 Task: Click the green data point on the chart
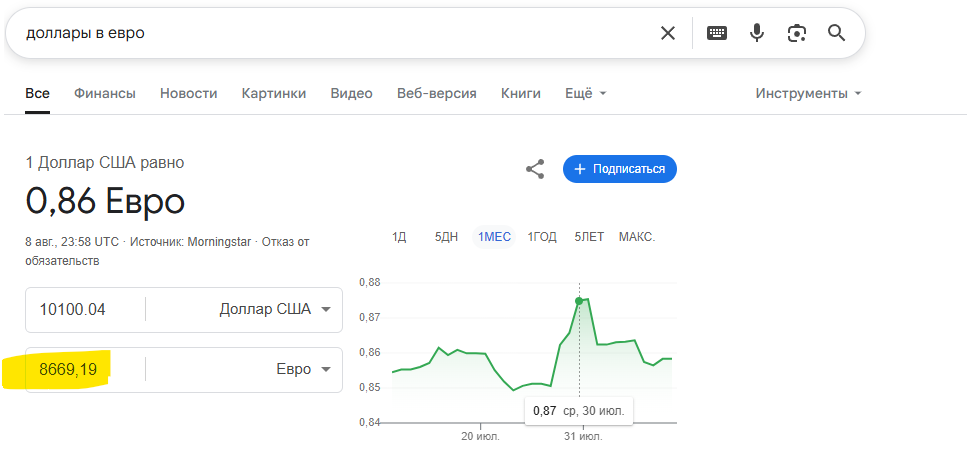(x=579, y=300)
